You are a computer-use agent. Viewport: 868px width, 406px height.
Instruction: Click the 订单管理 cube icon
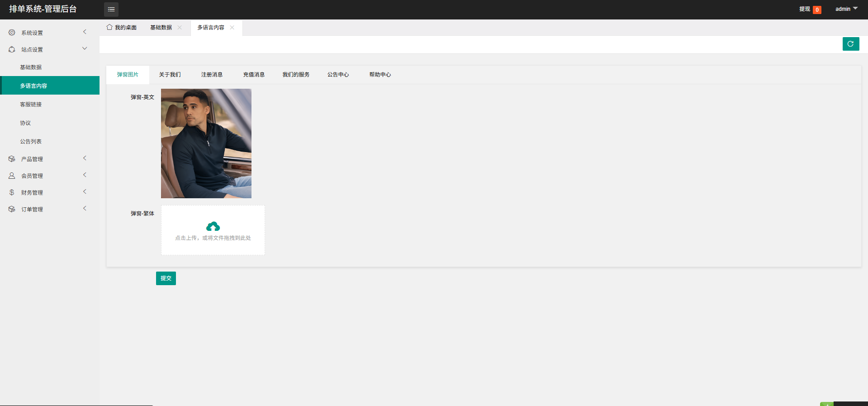(12, 209)
